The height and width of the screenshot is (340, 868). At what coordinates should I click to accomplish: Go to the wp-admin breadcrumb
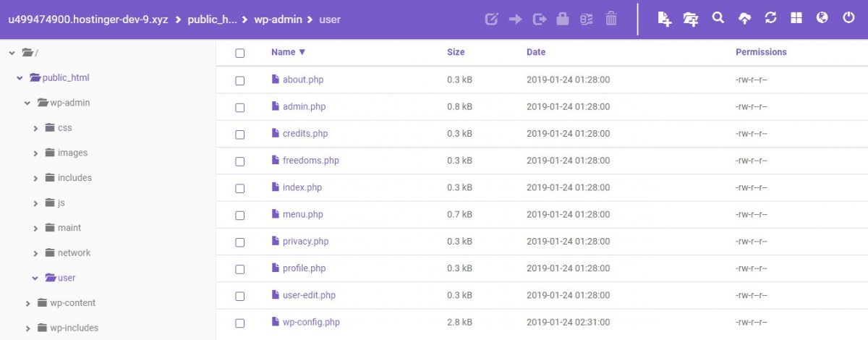click(x=278, y=20)
